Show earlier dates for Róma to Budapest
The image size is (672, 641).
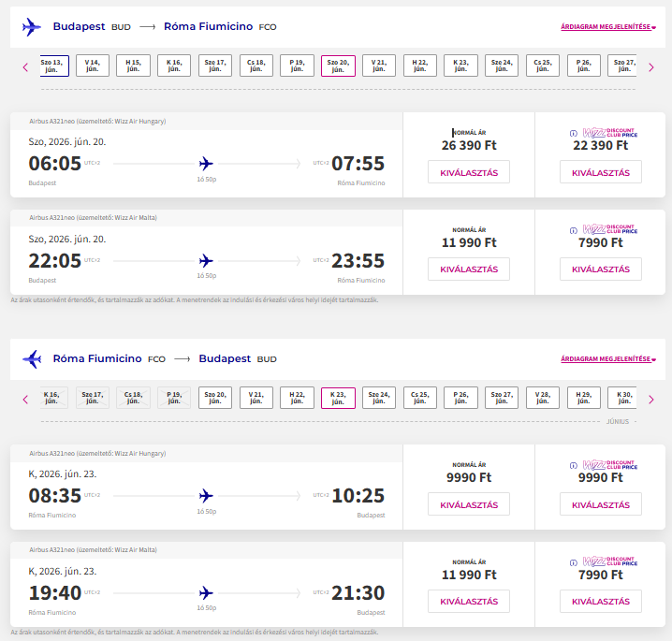tap(25, 400)
